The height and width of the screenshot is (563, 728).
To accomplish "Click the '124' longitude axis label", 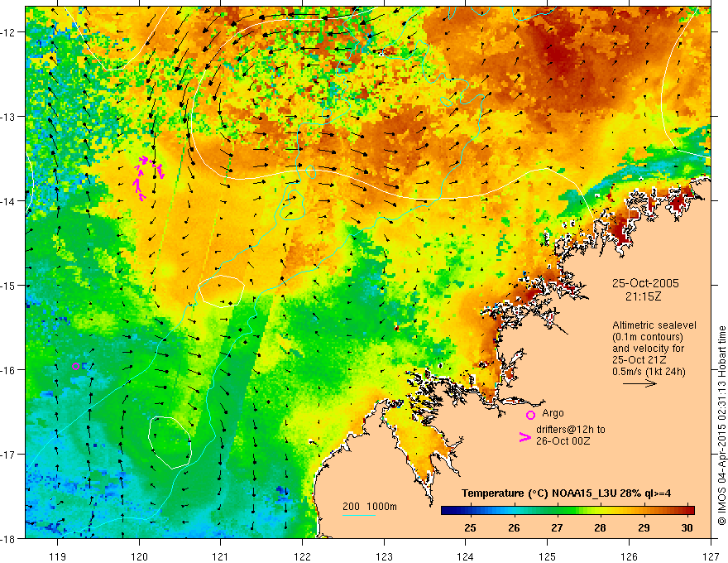I will (x=466, y=556).
